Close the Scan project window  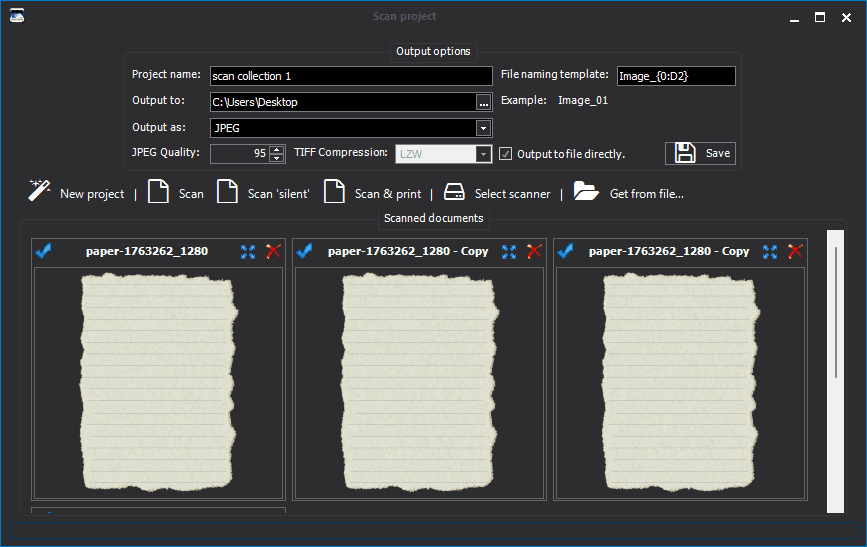[846, 17]
